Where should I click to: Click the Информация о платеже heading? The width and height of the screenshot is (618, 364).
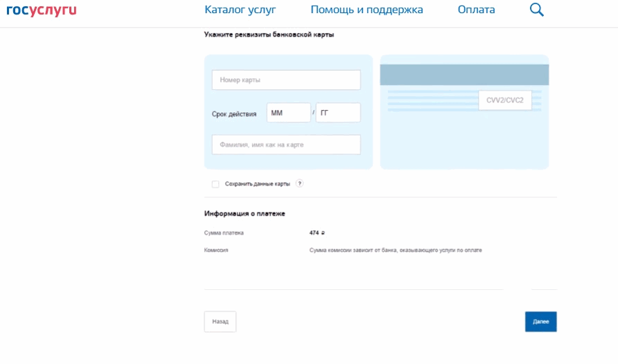click(245, 214)
